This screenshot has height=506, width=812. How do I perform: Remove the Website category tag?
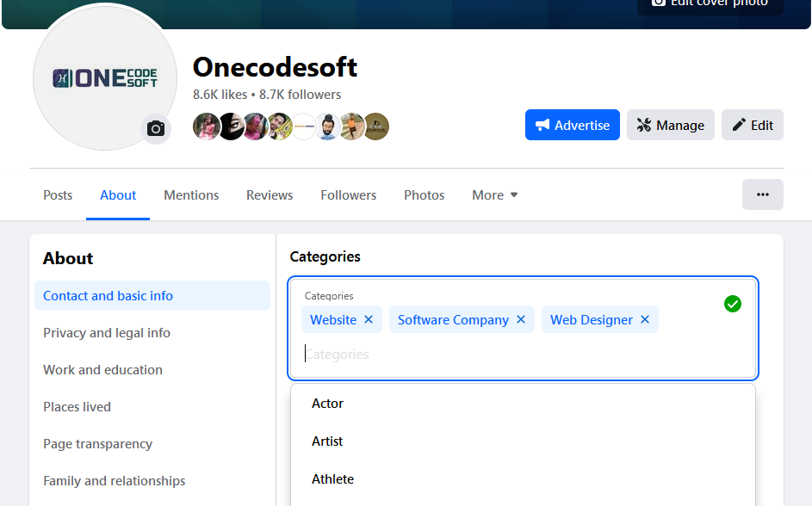pyautogui.click(x=368, y=319)
